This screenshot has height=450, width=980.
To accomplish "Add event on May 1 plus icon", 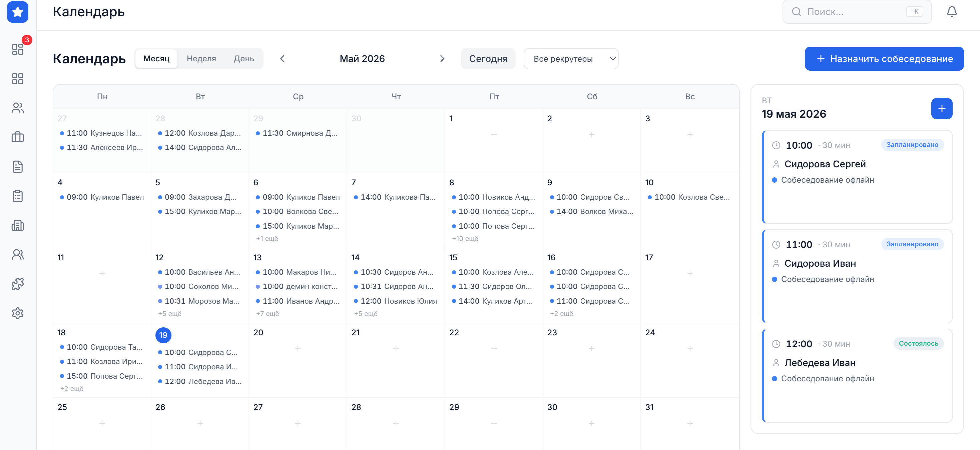I will pyautogui.click(x=494, y=135).
